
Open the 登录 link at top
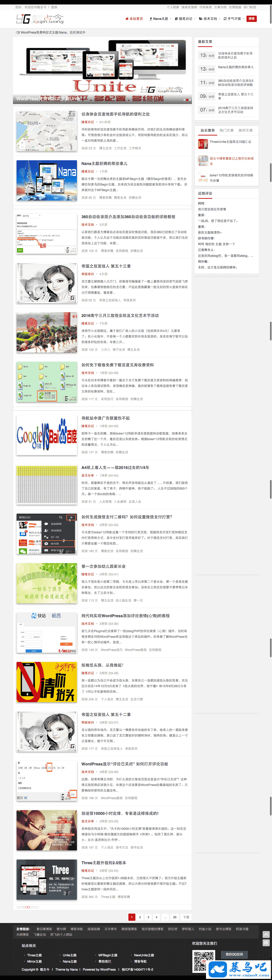54,7
